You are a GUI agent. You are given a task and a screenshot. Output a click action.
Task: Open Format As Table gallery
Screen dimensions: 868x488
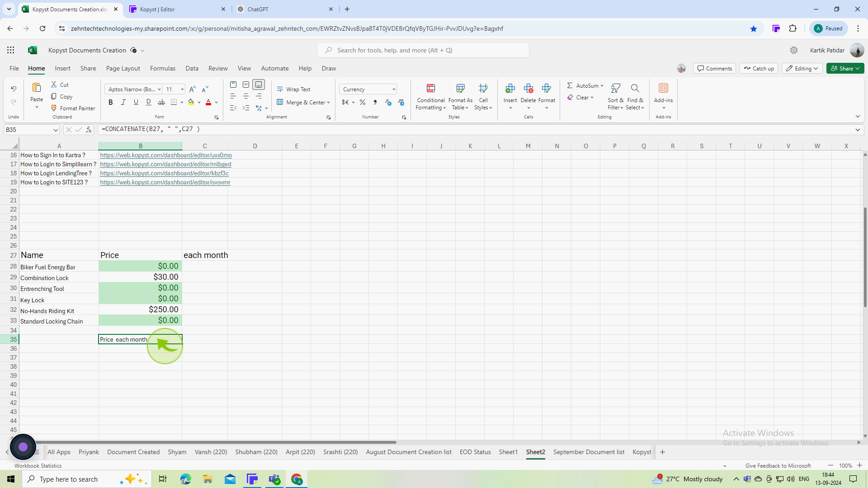460,97
